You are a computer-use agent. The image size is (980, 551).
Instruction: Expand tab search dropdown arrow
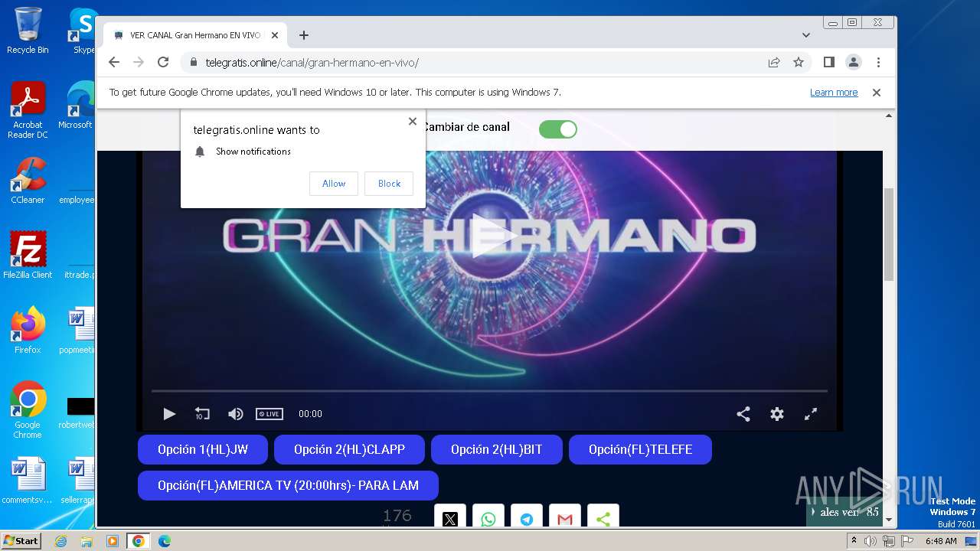[x=806, y=35]
